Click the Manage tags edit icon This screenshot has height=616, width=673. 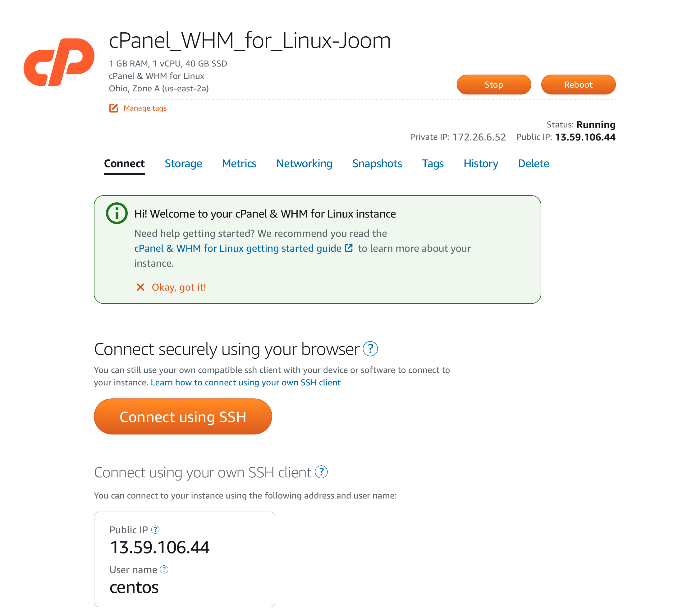click(114, 108)
